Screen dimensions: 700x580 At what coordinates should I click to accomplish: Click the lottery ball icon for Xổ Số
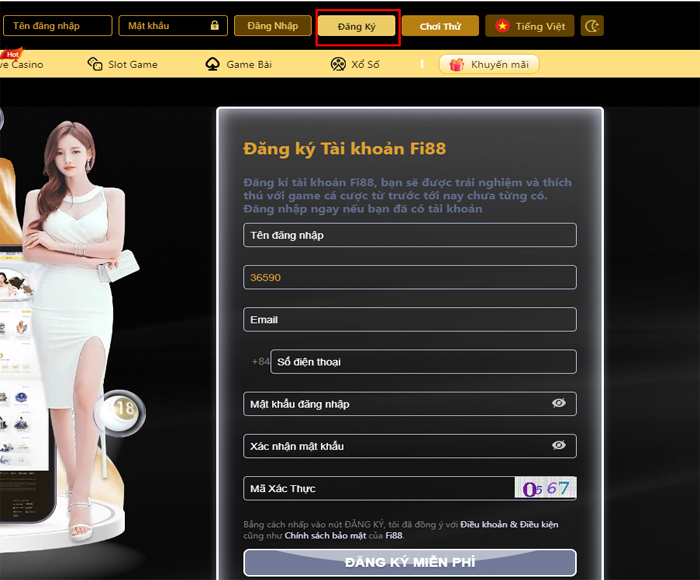tap(338, 64)
